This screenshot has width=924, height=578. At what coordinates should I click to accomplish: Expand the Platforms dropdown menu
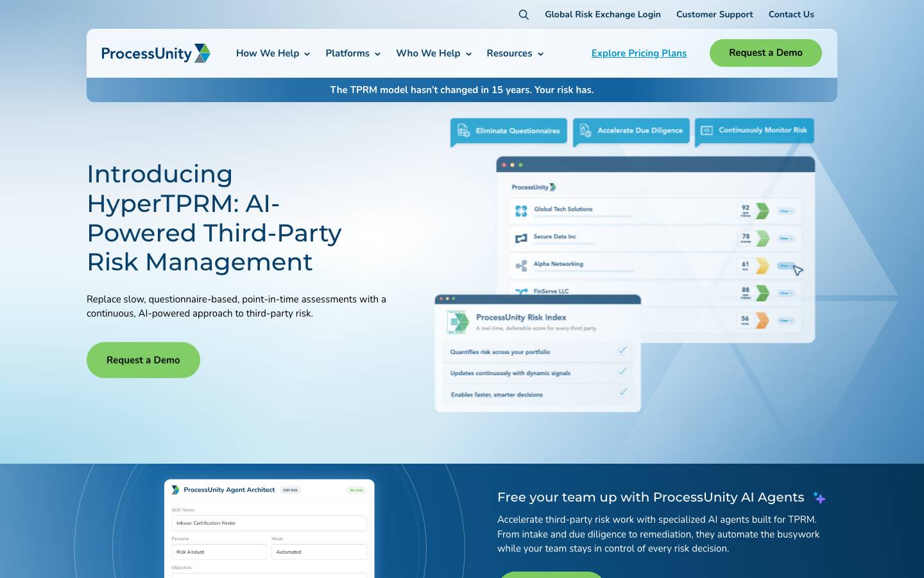click(x=353, y=53)
